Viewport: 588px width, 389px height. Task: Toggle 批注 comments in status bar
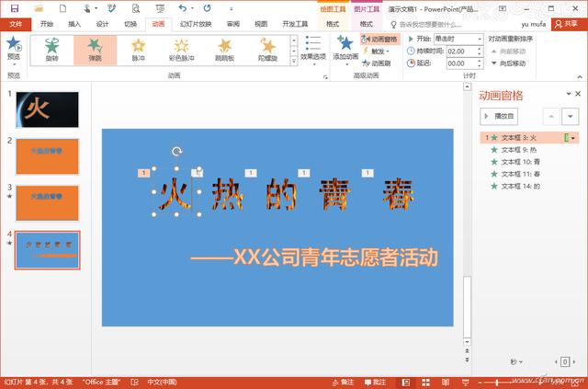tap(375, 383)
